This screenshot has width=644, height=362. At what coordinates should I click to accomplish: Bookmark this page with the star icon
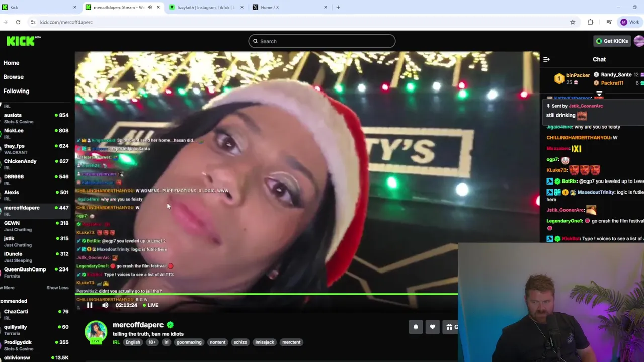click(573, 22)
